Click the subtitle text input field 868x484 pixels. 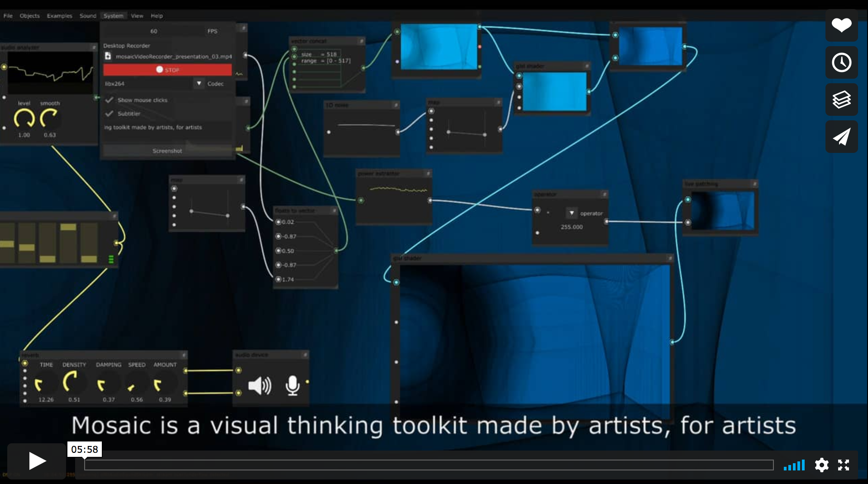click(x=167, y=128)
